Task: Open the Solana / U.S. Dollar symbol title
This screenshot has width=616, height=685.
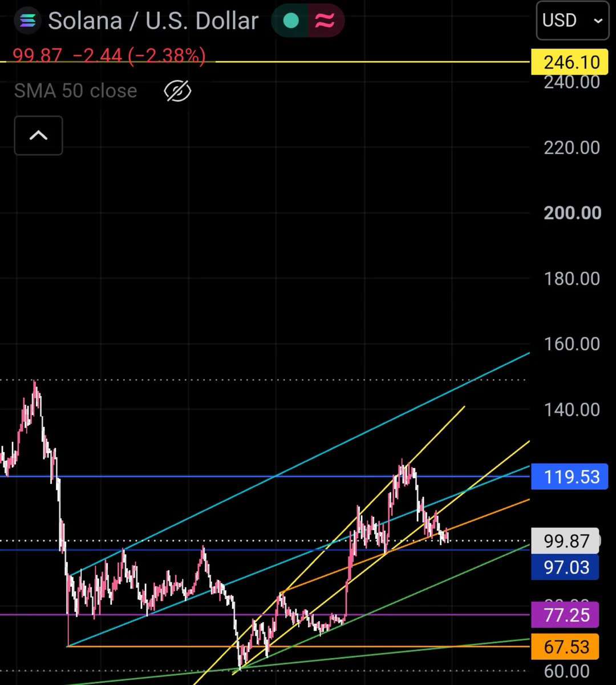Action: coord(153,21)
